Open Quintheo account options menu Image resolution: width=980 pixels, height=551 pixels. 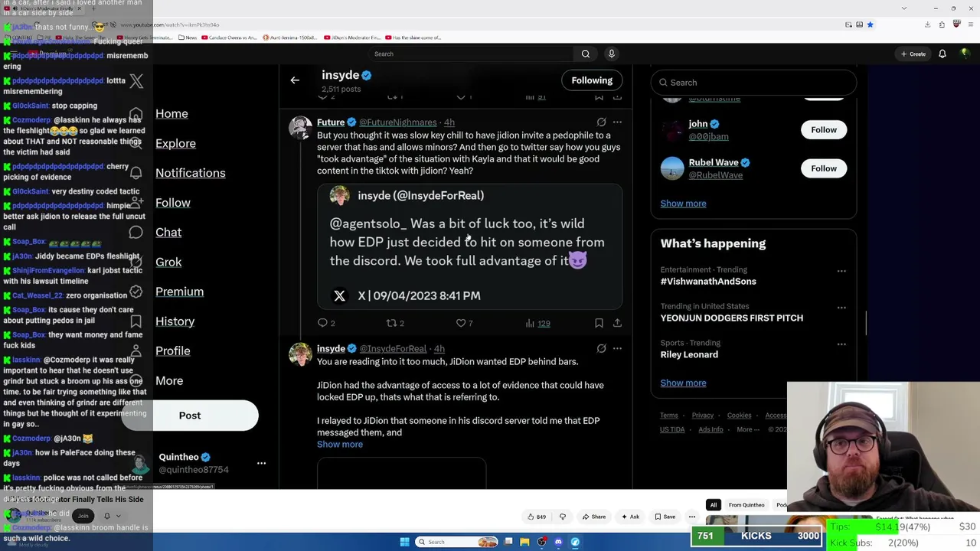(261, 463)
